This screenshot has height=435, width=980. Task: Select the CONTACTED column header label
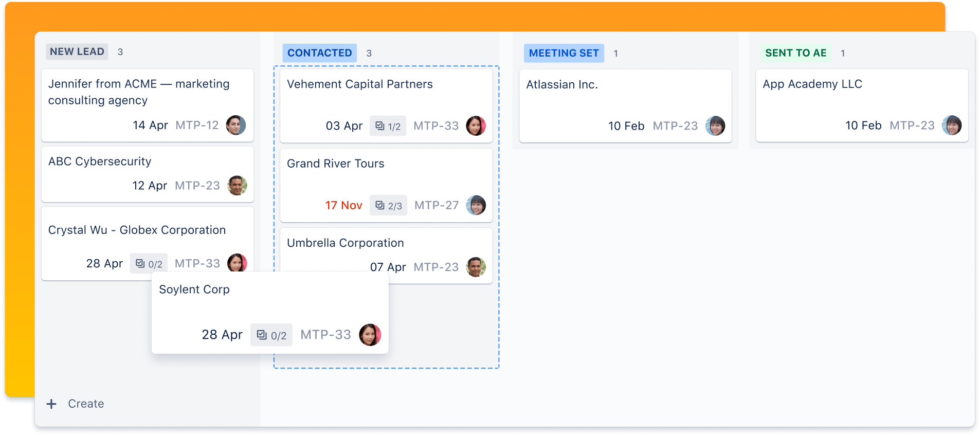[319, 53]
